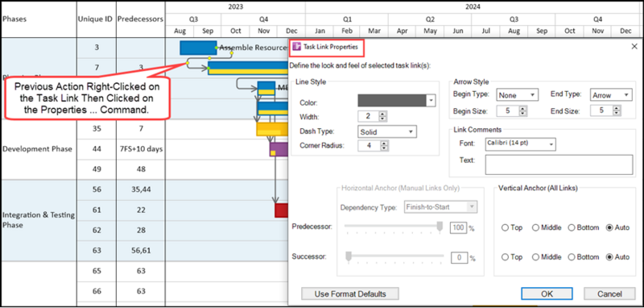Click the 2023 year header

coord(235,7)
